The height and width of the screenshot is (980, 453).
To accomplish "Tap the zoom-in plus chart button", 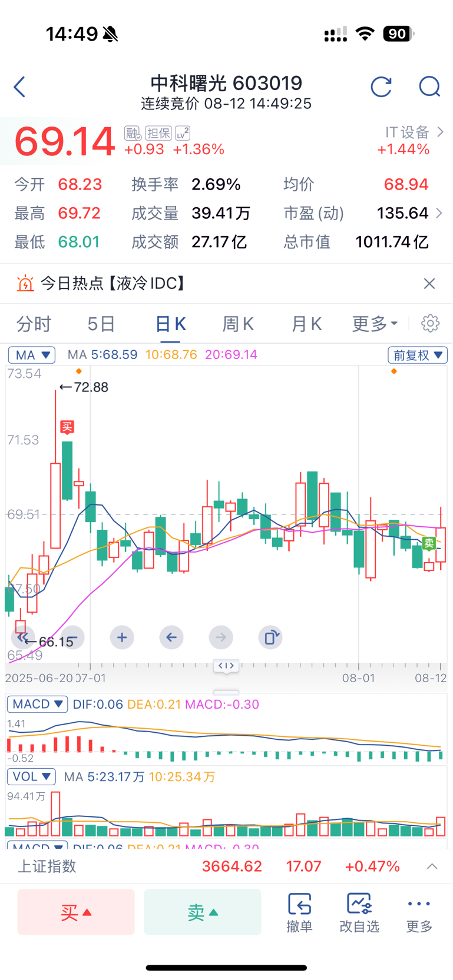I will click(x=122, y=637).
